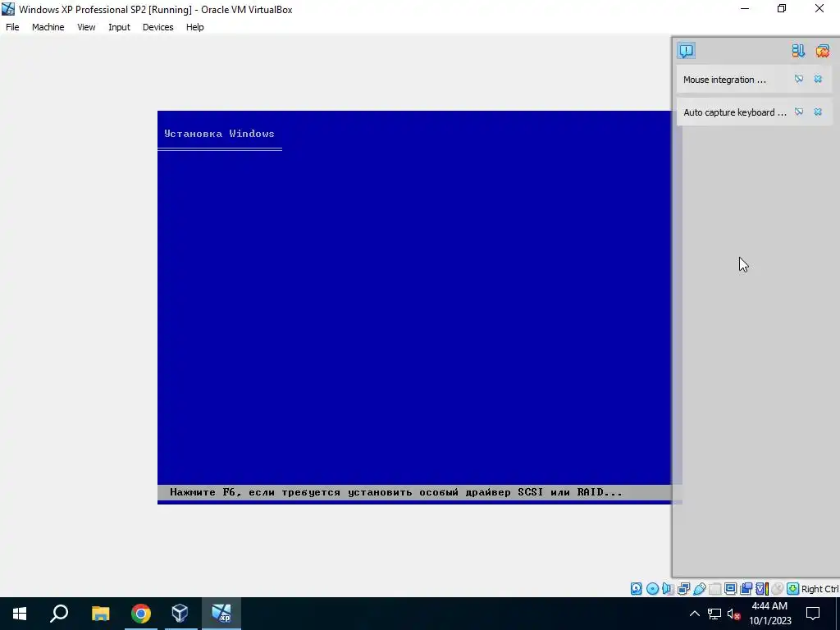Click inside the blue Windows setup screen
Screen dimensions: 840x630
[x=414, y=307]
